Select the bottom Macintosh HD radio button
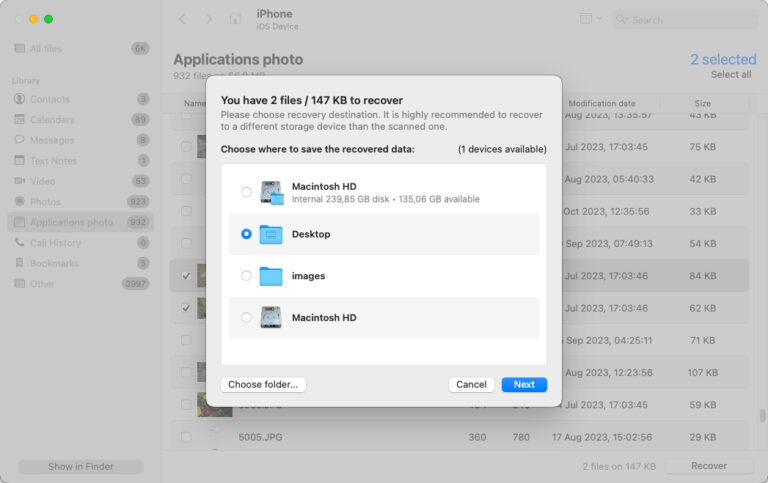The image size is (768, 483). (246, 317)
